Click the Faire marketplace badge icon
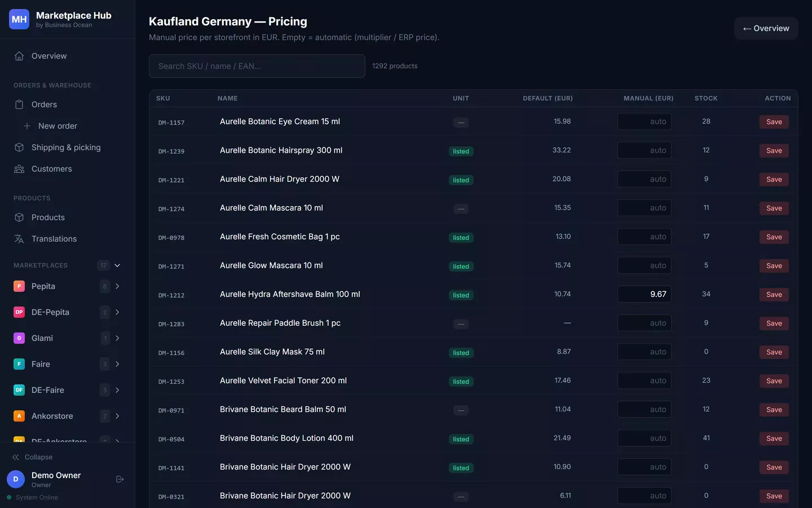The image size is (812, 508). 19,364
